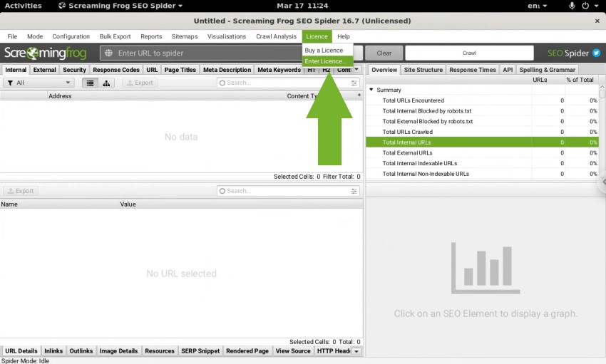Switch to Site Structure tab
Viewport: 606px width, 364px height.
(423, 70)
